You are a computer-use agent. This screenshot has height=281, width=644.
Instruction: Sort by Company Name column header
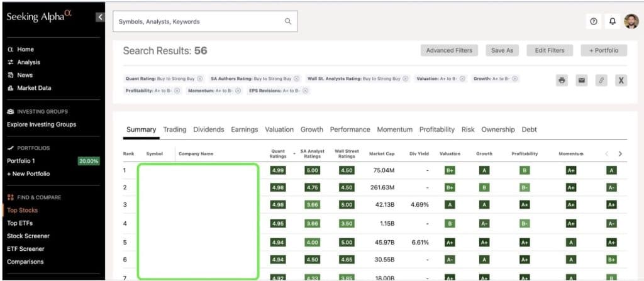pyautogui.click(x=196, y=153)
